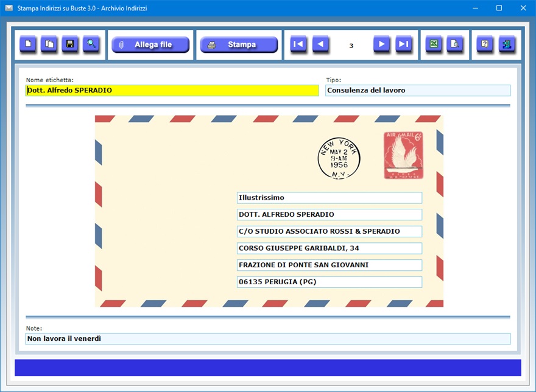
Task: Close the Stampa Indirizzi window
Action: [x=523, y=8]
